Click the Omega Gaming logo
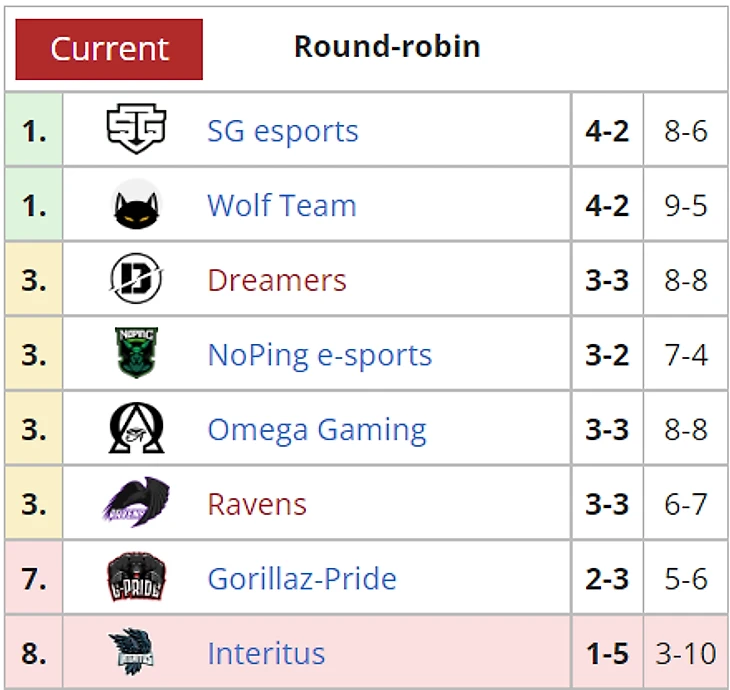The image size is (730, 690). (x=136, y=429)
